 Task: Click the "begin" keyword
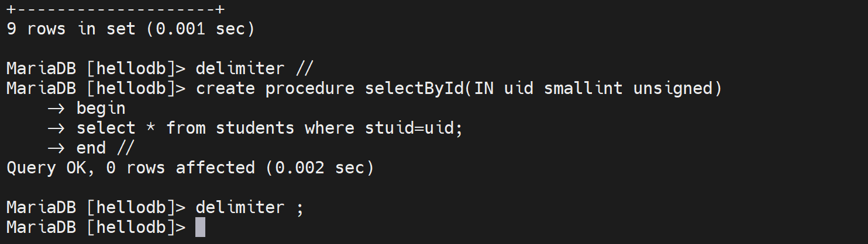(101, 108)
